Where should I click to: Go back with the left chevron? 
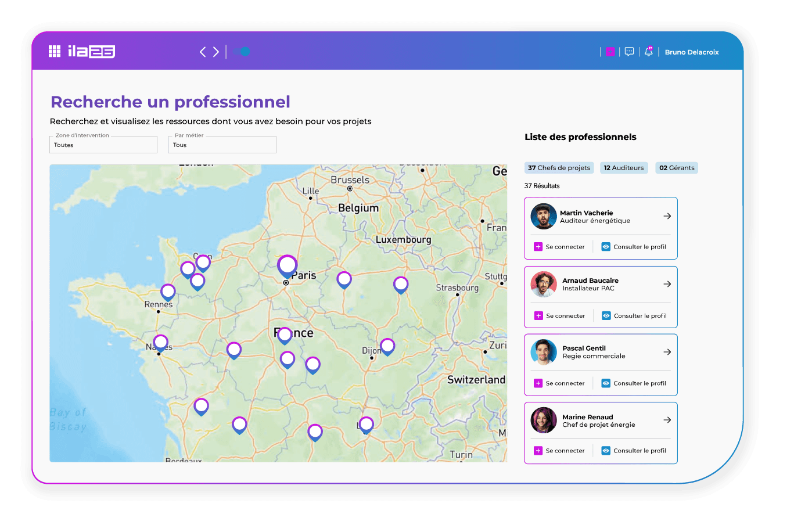click(x=203, y=52)
